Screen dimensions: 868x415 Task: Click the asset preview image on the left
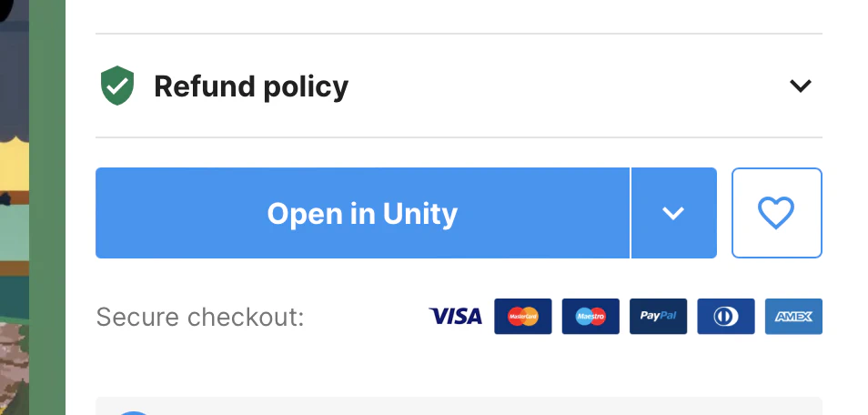tap(15, 228)
